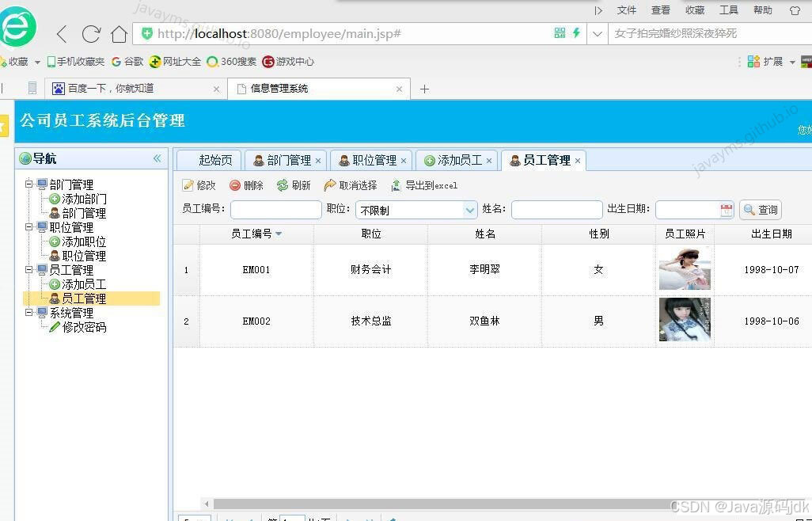Image resolution: width=812 pixels, height=521 pixels.
Task: Click the 导出到excel toolbar button
Action: click(424, 185)
